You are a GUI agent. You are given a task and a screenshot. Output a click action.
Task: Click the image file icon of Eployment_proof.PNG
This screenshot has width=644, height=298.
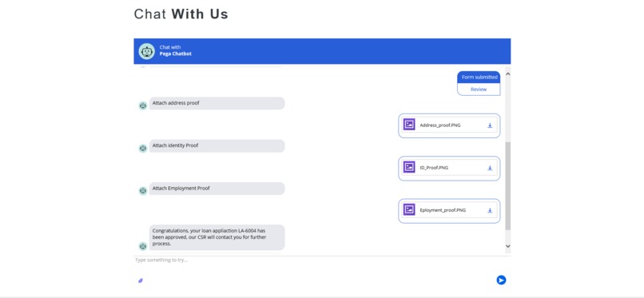tap(409, 209)
